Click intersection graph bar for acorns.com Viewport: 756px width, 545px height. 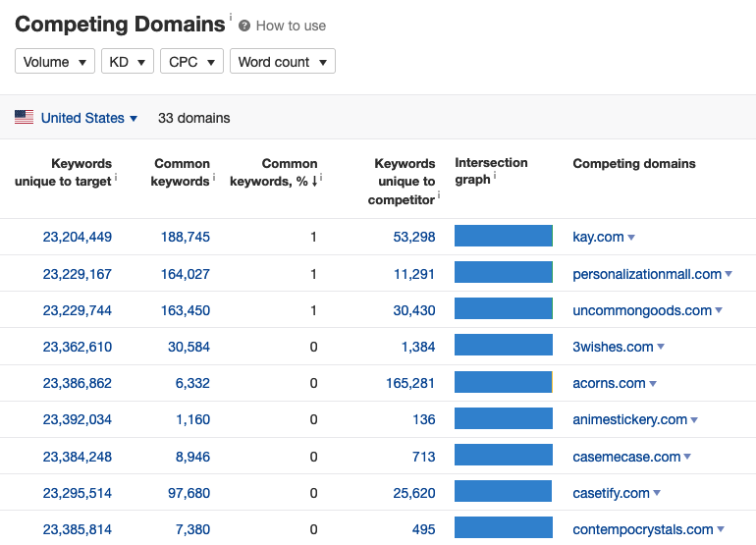point(504,382)
